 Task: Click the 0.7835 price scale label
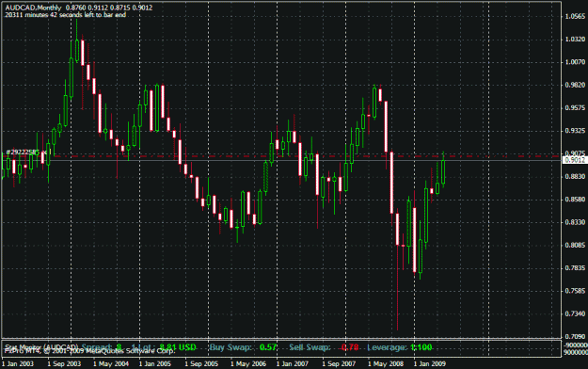[x=575, y=268]
